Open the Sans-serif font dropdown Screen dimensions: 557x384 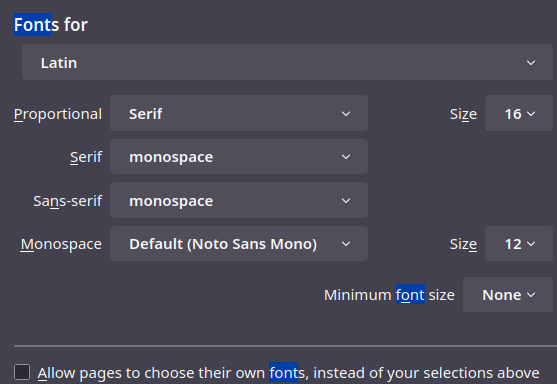pyautogui.click(x=239, y=201)
